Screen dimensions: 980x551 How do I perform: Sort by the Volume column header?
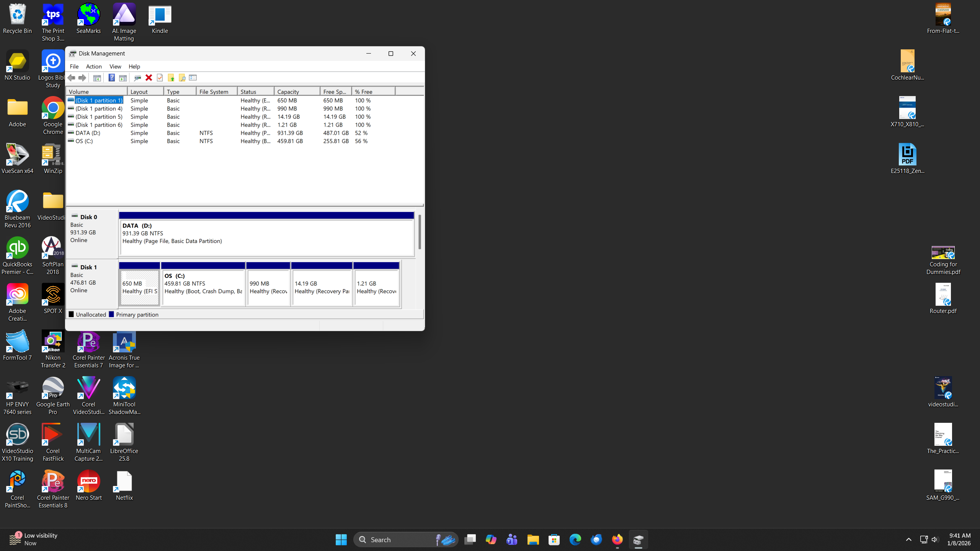[x=97, y=91]
